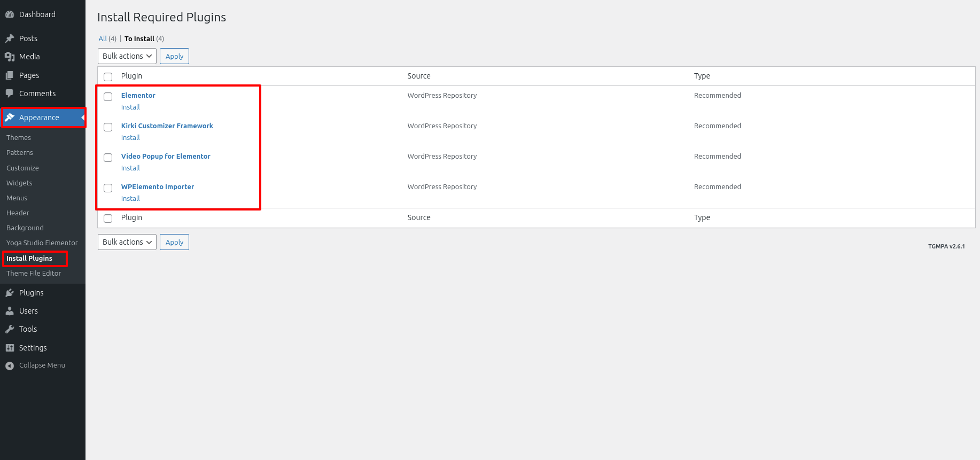This screenshot has height=460, width=980.
Task: Open the Appearance menu item
Action: (x=43, y=118)
